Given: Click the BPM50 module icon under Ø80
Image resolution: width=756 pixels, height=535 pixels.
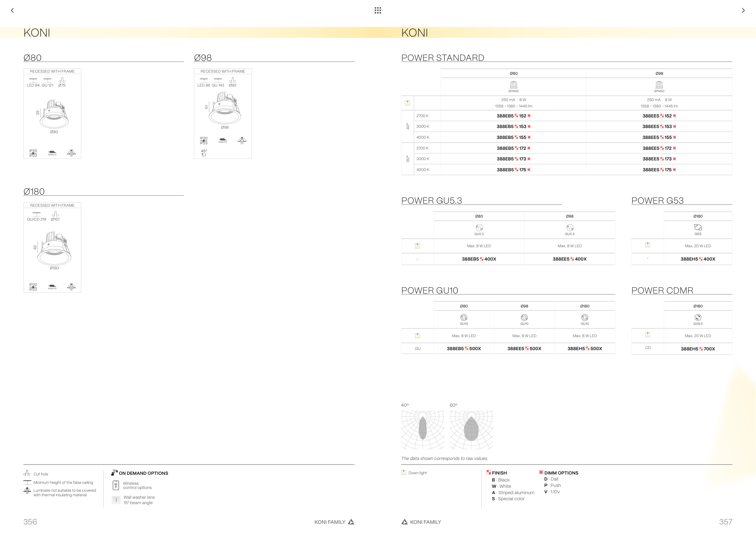Looking at the screenshot, I should [x=513, y=85].
